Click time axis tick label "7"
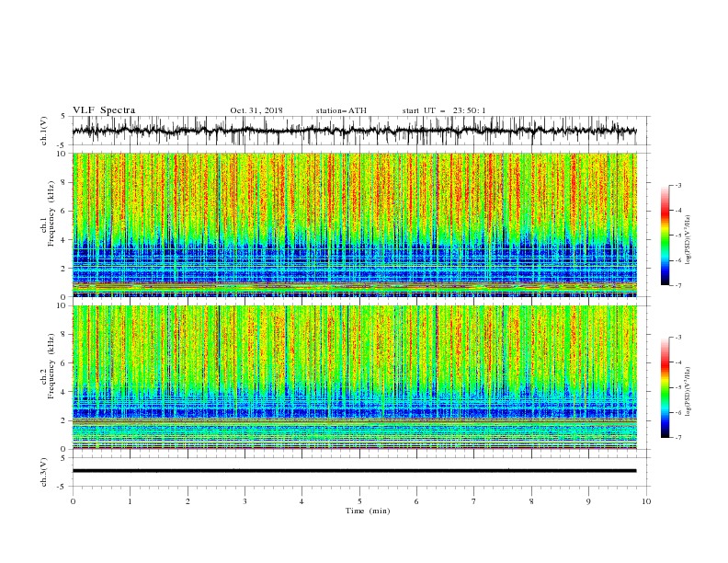This screenshot has height=563, width=728. [x=473, y=501]
